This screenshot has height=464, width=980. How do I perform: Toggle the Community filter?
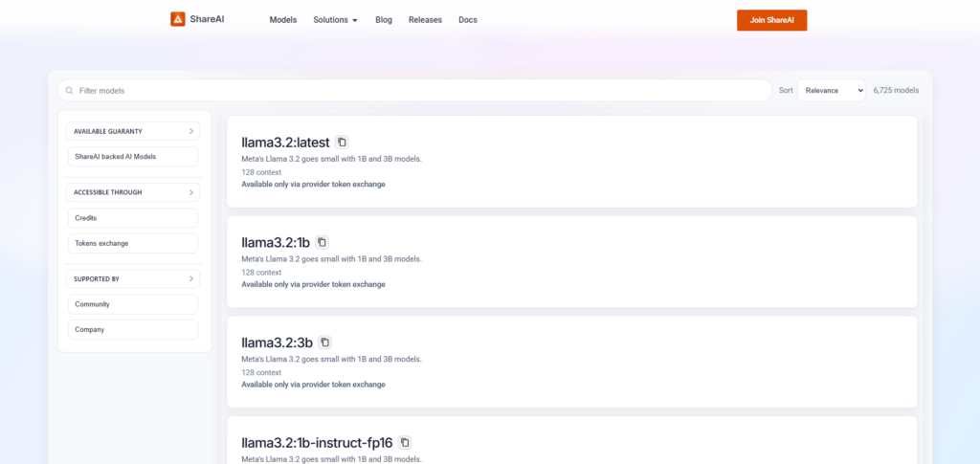132,304
